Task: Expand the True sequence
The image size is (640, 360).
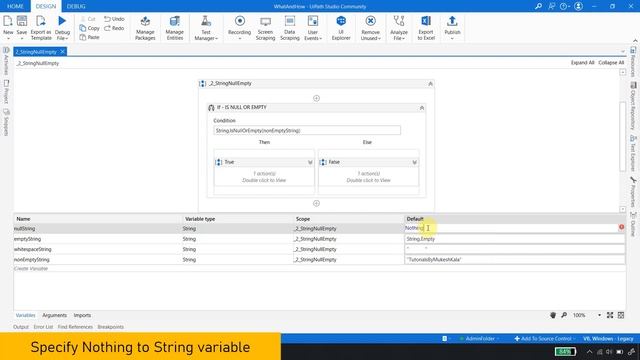Action: click(310, 162)
